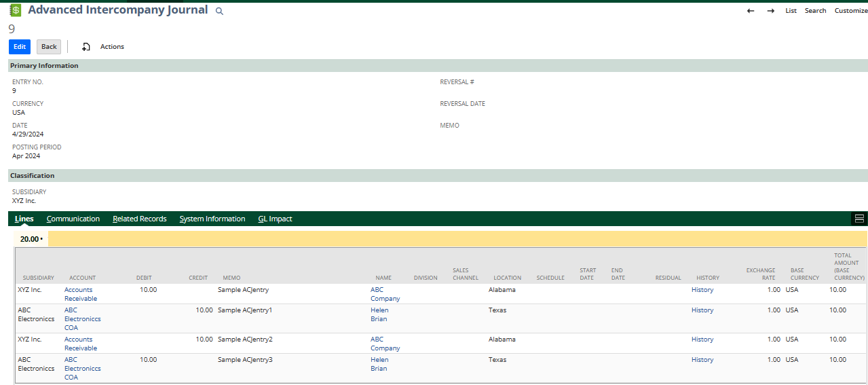Select the Related Records tab
Viewport: 868px width, 385px height.
point(139,219)
